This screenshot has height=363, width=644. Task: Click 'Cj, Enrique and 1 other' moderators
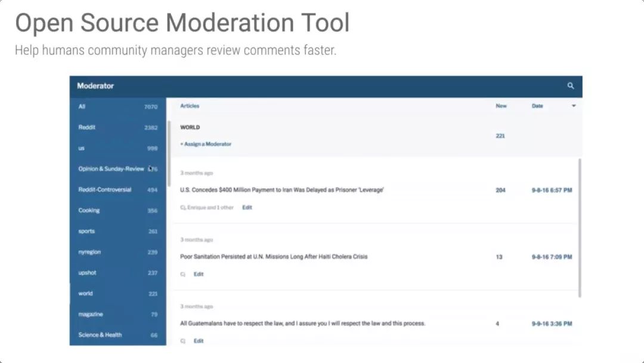(x=206, y=208)
